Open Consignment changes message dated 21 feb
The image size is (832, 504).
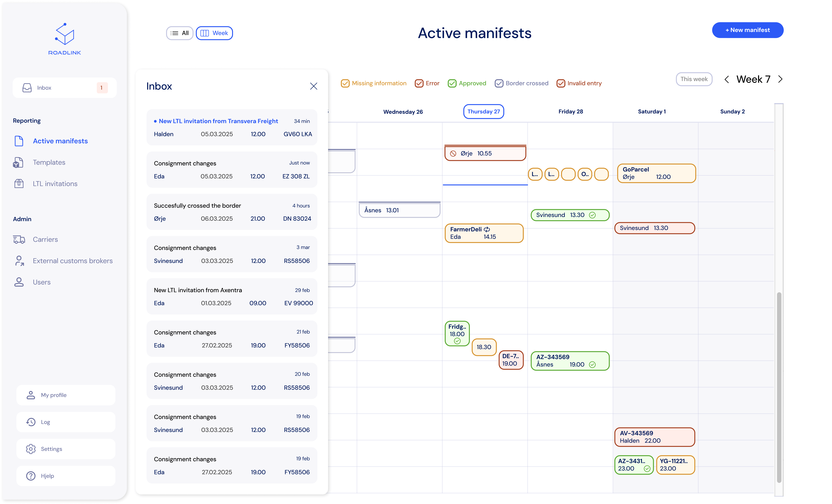pyautogui.click(x=232, y=339)
